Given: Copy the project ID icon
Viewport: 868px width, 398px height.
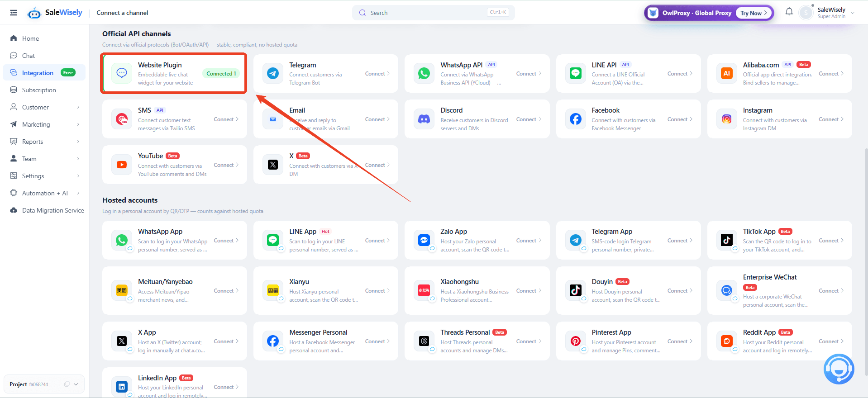Looking at the screenshot, I should point(67,384).
